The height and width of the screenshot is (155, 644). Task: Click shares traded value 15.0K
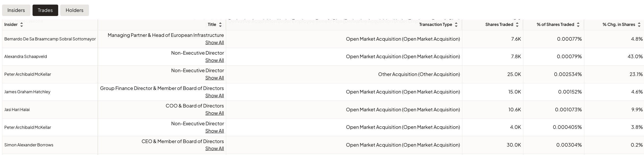pos(515,92)
